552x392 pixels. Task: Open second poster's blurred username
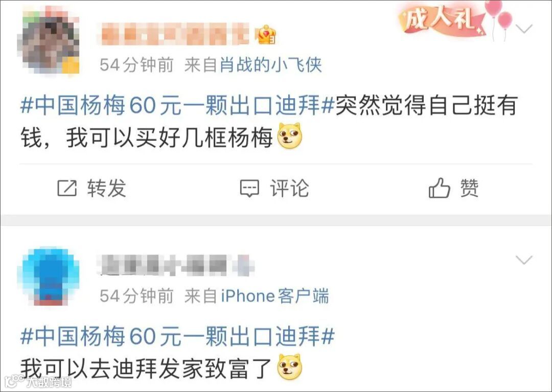click(176, 265)
